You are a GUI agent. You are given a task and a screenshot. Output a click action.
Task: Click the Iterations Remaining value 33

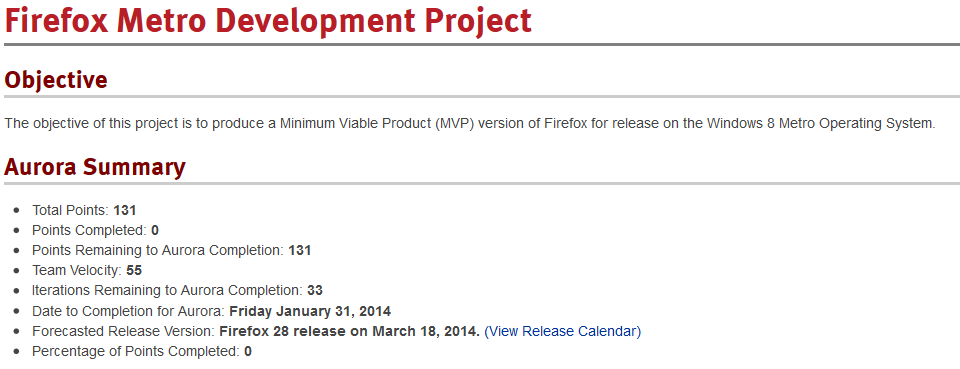(x=315, y=290)
